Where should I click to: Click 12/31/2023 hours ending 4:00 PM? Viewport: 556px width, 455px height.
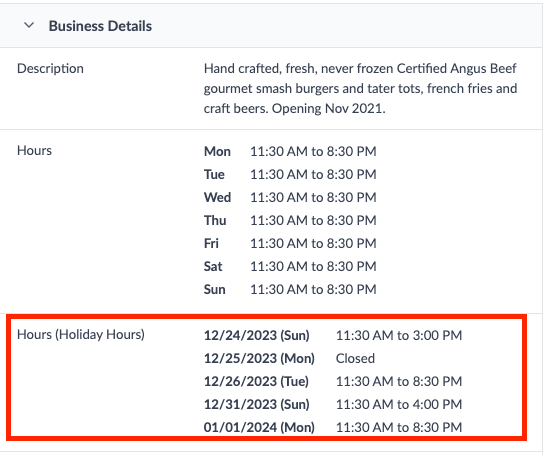(x=399, y=404)
